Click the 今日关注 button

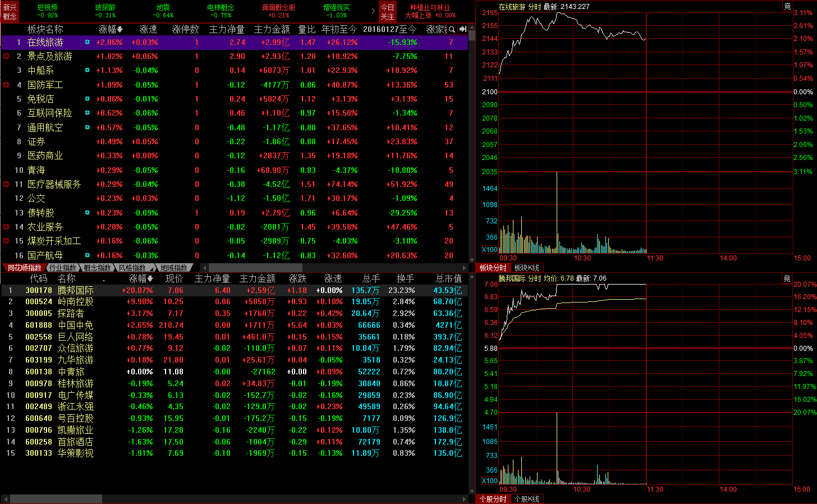pos(387,11)
